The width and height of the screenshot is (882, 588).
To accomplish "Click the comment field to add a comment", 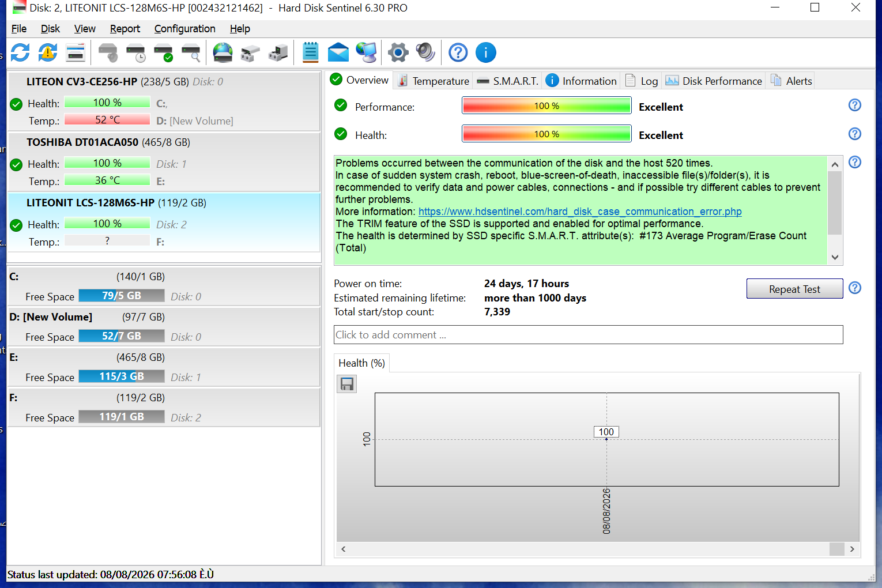I will tap(589, 335).
